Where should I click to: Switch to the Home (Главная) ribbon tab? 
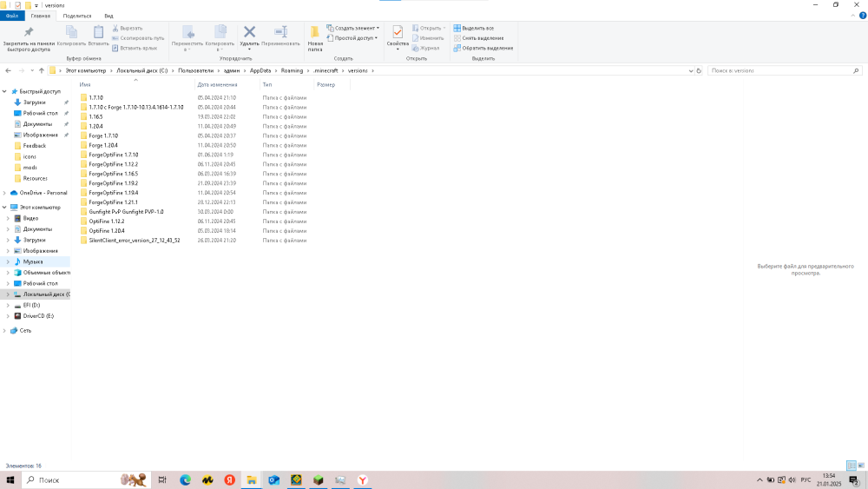[x=41, y=16]
